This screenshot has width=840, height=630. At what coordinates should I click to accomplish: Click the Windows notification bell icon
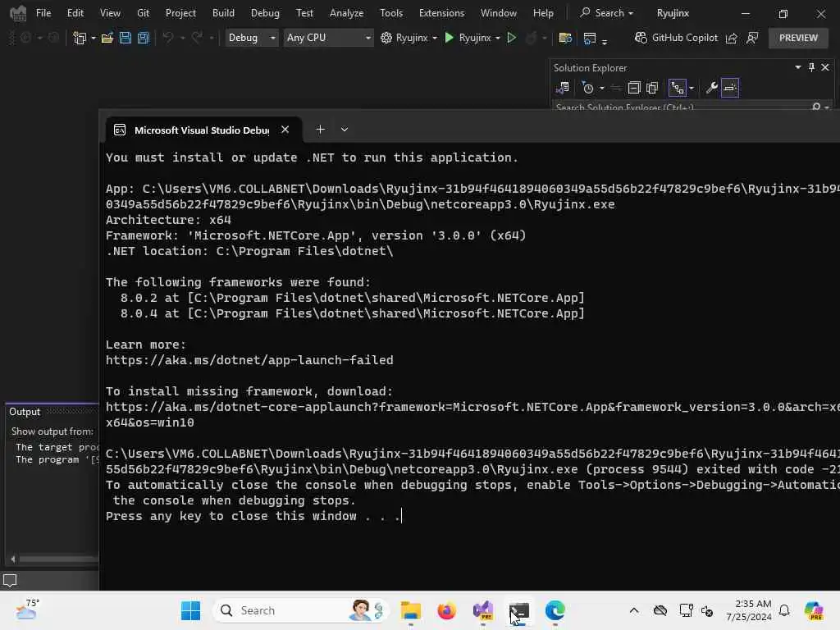click(x=784, y=610)
